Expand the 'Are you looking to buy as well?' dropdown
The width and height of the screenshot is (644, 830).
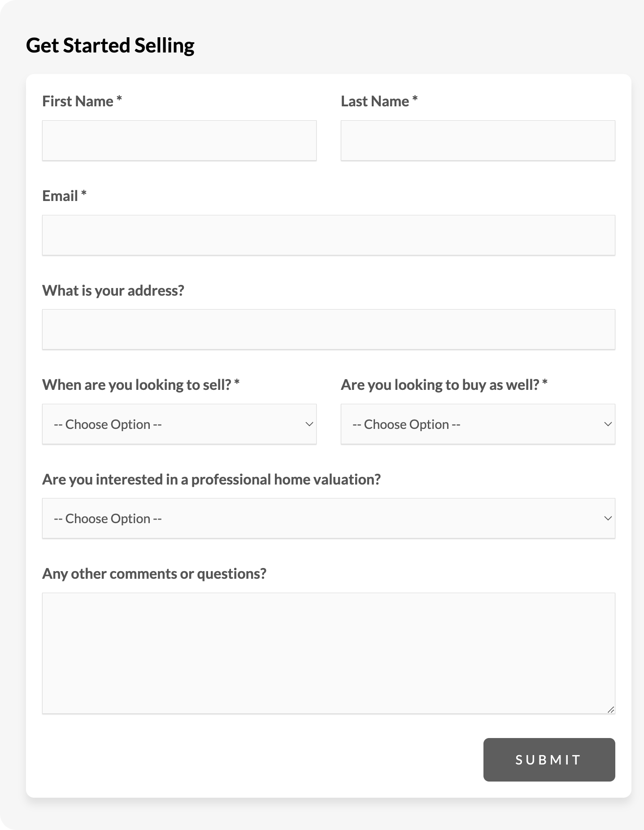[478, 424]
